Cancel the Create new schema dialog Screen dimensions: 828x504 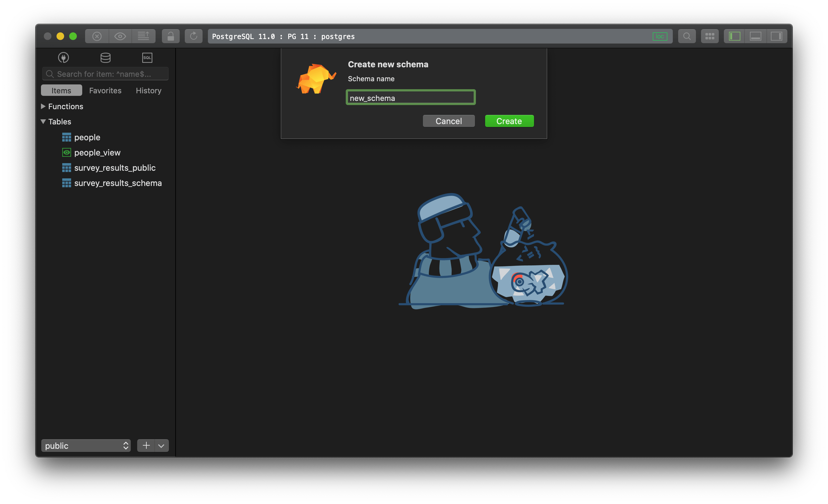(x=449, y=121)
